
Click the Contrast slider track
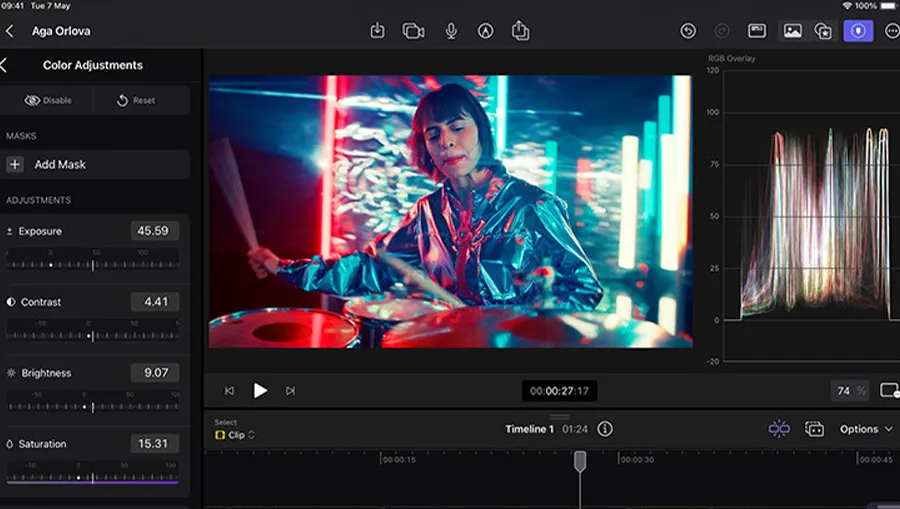pos(92,336)
